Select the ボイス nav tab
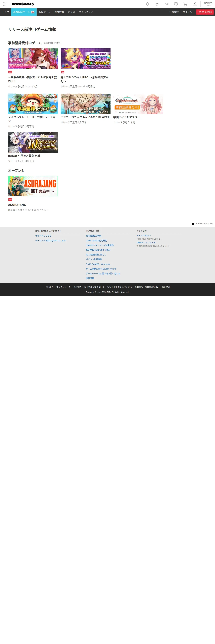Image resolution: width=215 pixels, height=644 pixels. click(71, 12)
